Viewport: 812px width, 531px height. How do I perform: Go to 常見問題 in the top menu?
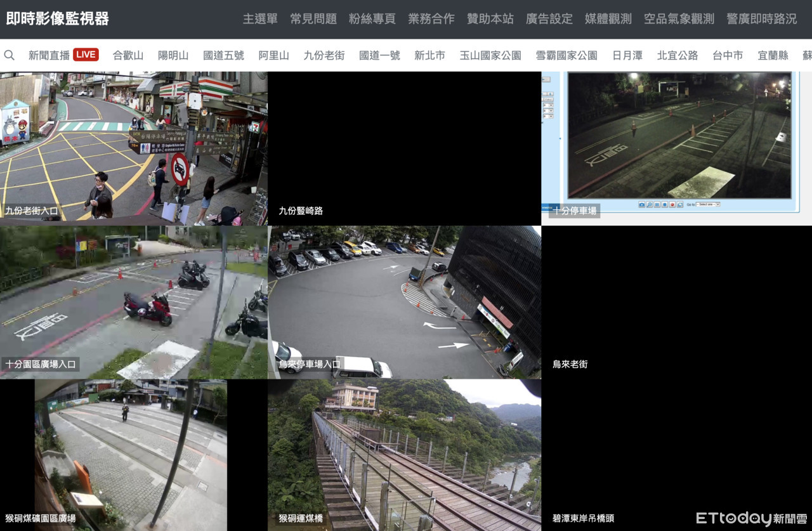click(313, 19)
